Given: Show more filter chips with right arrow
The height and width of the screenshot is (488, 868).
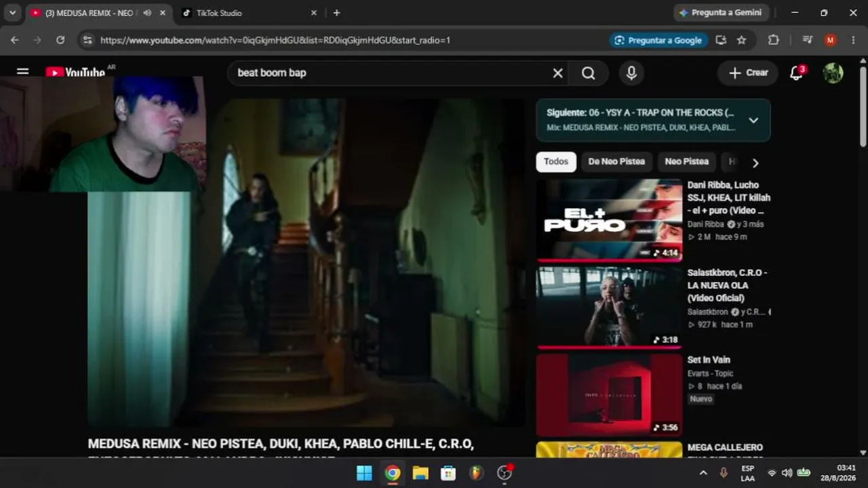Looking at the screenshot, I should coord(755,163).
